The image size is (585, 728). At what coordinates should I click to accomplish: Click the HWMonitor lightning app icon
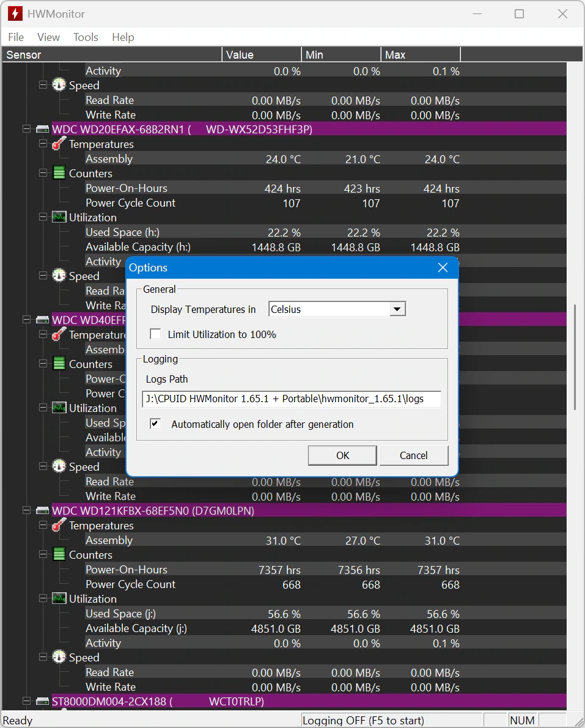(x=15, y=13)
